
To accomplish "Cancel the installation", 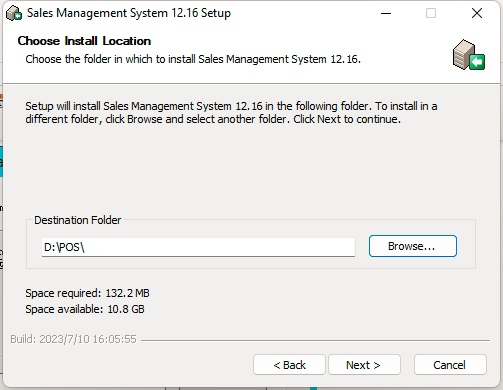I will tap(450, 365).
